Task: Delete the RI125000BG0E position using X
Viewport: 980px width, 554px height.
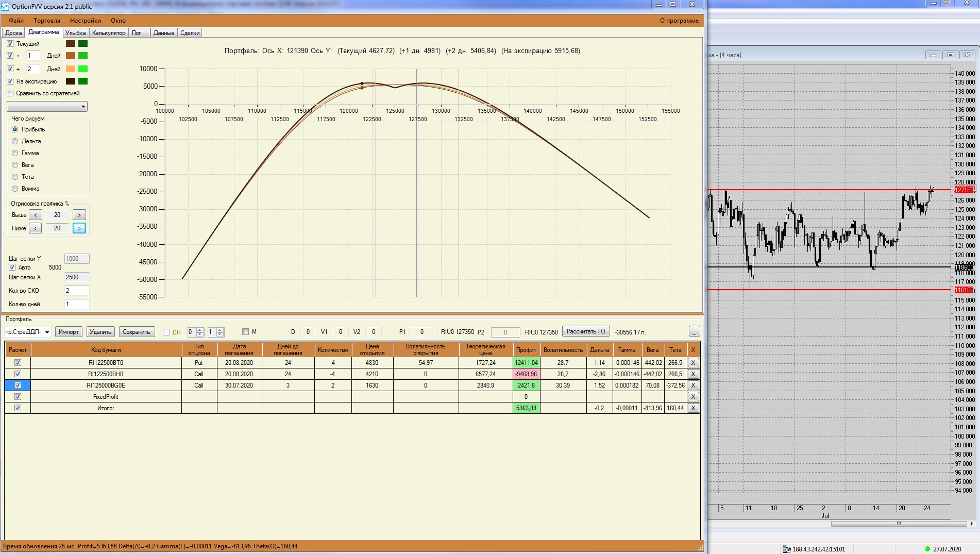Action: tap(693, 385)
